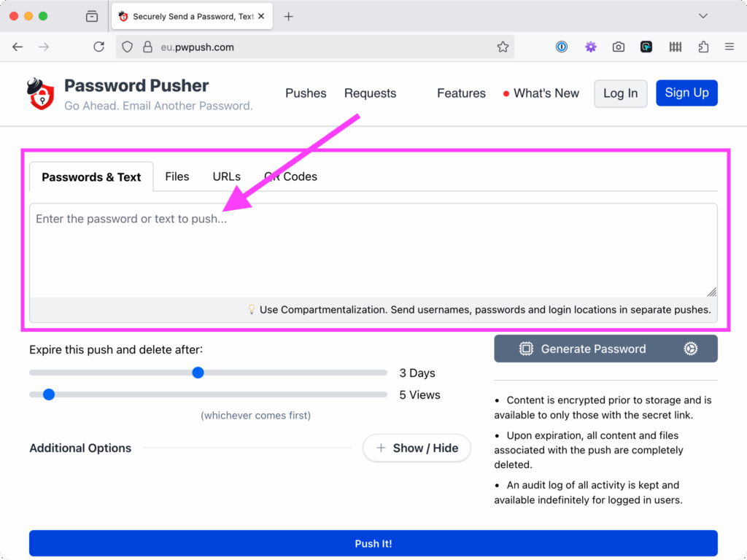The height and width of the screenshot is (560, 747).
Task: Click the Sign Up button
Action: pos(686,93)
